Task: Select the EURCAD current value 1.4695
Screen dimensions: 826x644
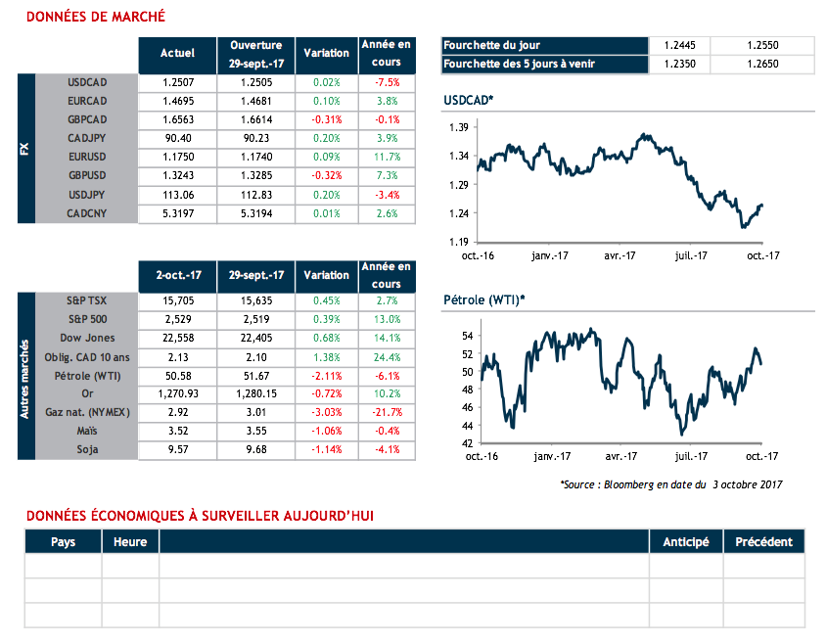Action: [x=176, y=101]
